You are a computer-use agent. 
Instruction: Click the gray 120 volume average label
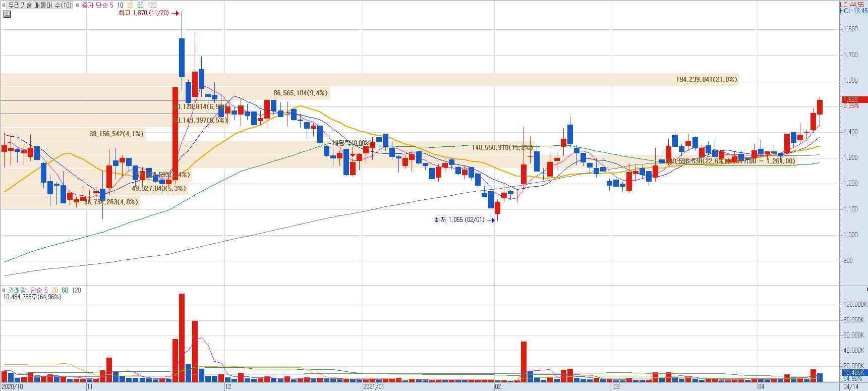pyautogui.click(x=76, y=290)
